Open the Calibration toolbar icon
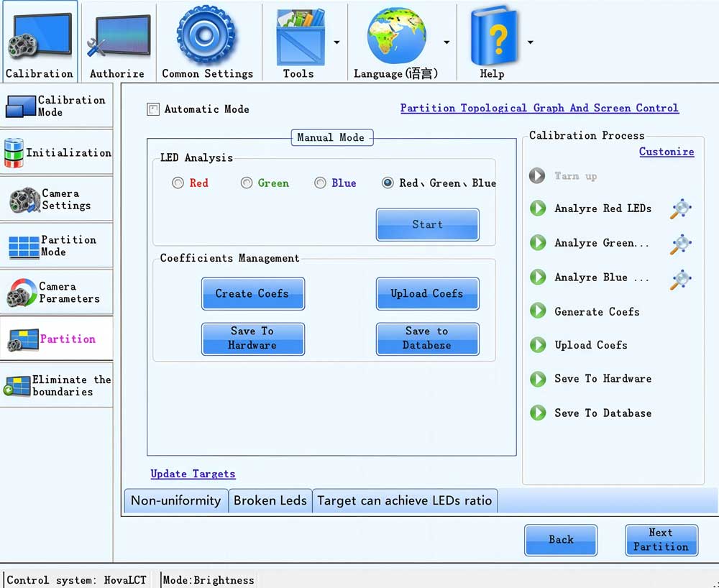The width and height of the screenshot is (719, 588). click(x=39, y=41)
